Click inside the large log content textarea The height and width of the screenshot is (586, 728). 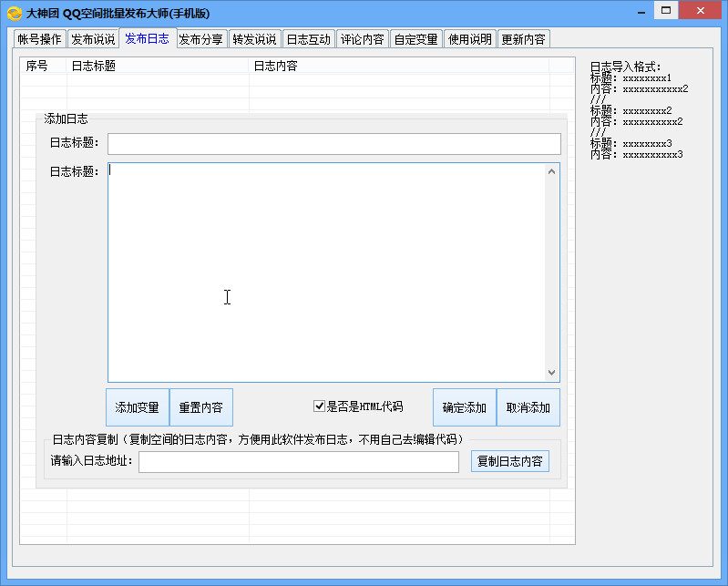(x=326, y=272)
